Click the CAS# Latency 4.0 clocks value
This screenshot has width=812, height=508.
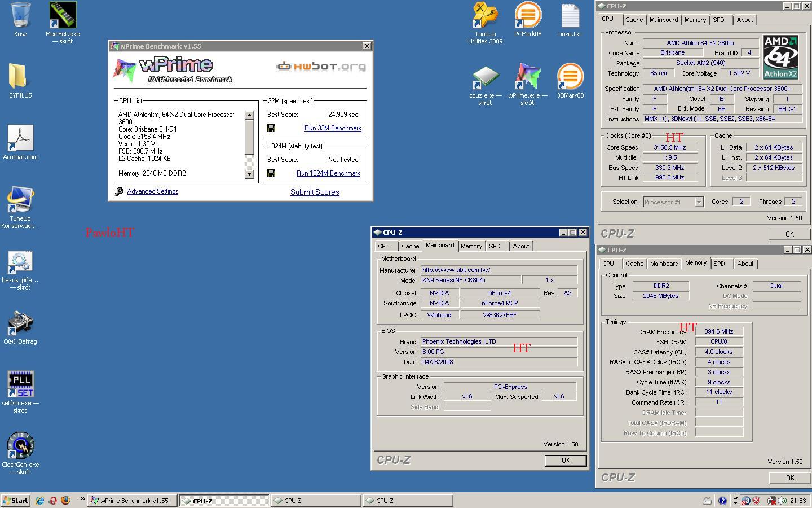(x=719, y=352)
